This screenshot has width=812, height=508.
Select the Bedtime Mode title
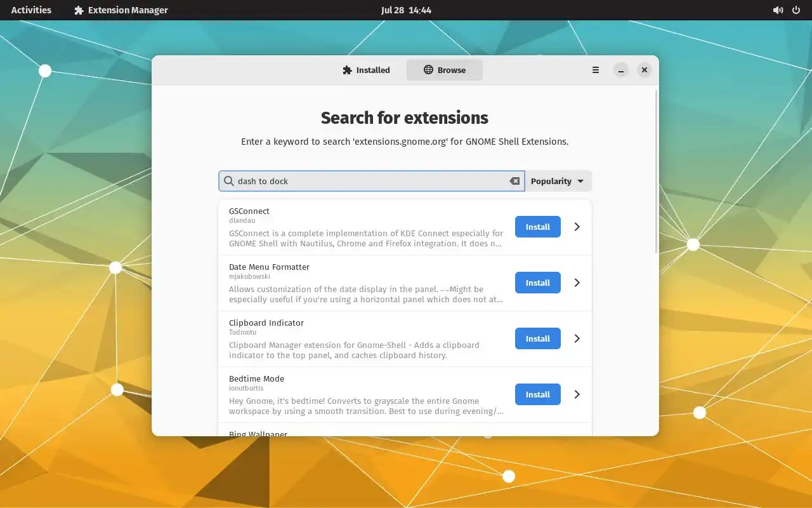256,378
